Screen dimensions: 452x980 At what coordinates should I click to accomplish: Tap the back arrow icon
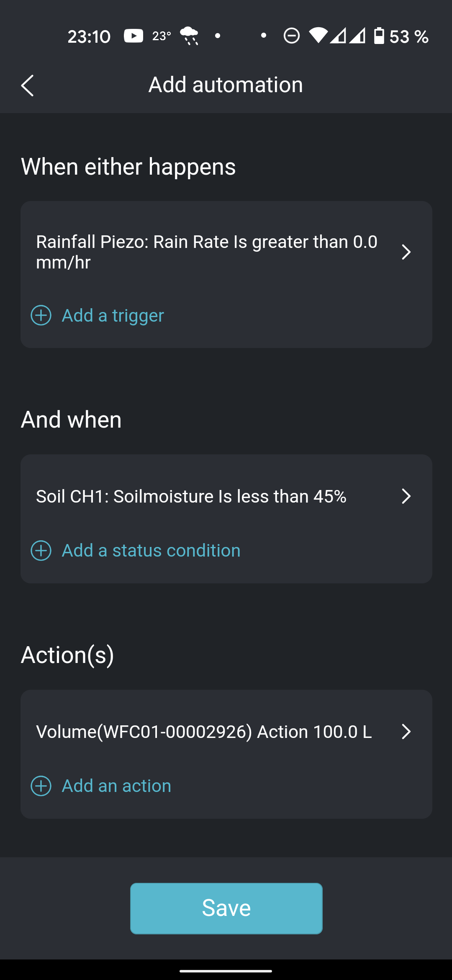click(28, 85)
